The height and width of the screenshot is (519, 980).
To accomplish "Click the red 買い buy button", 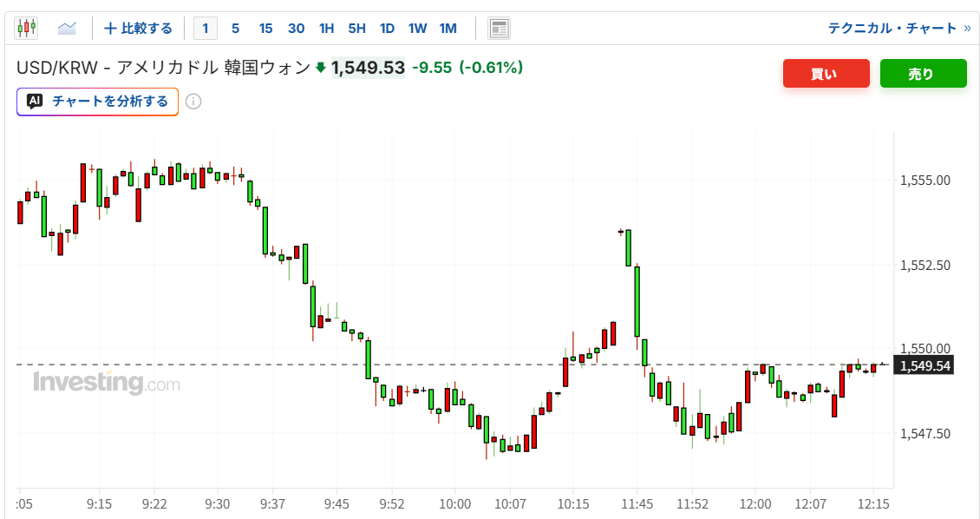I will pos(826,74).
